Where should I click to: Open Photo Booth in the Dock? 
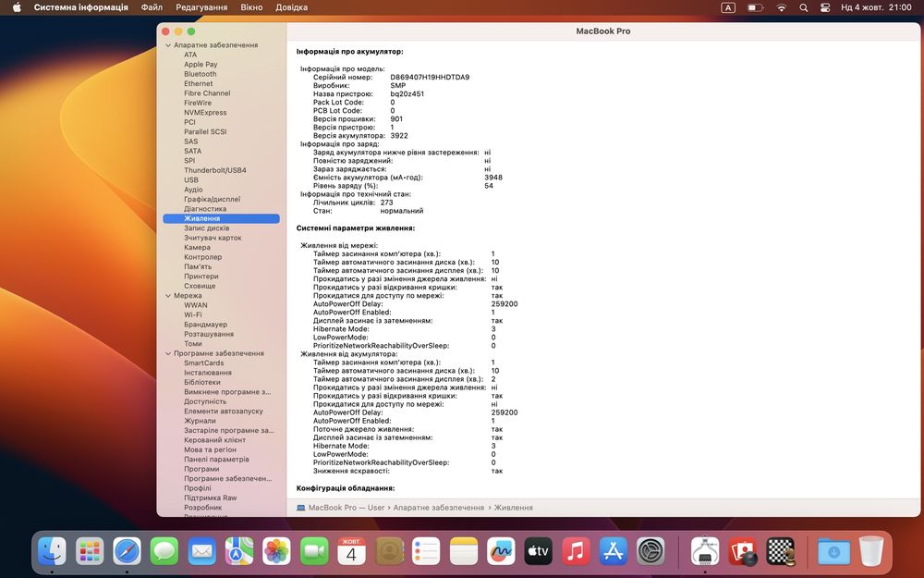[x=743, y=551]
